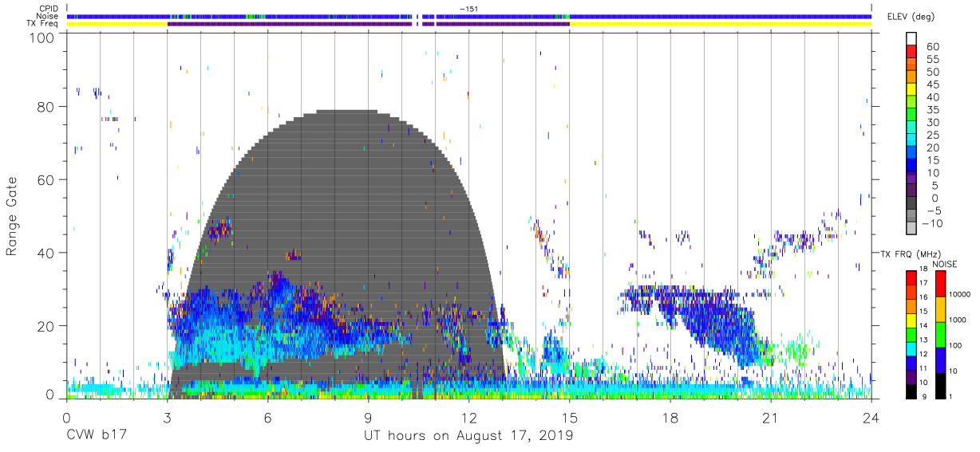980x452 pixels.
Task: Click the 60 tick on elevation colorbar
Action: [x=932, y=46]
